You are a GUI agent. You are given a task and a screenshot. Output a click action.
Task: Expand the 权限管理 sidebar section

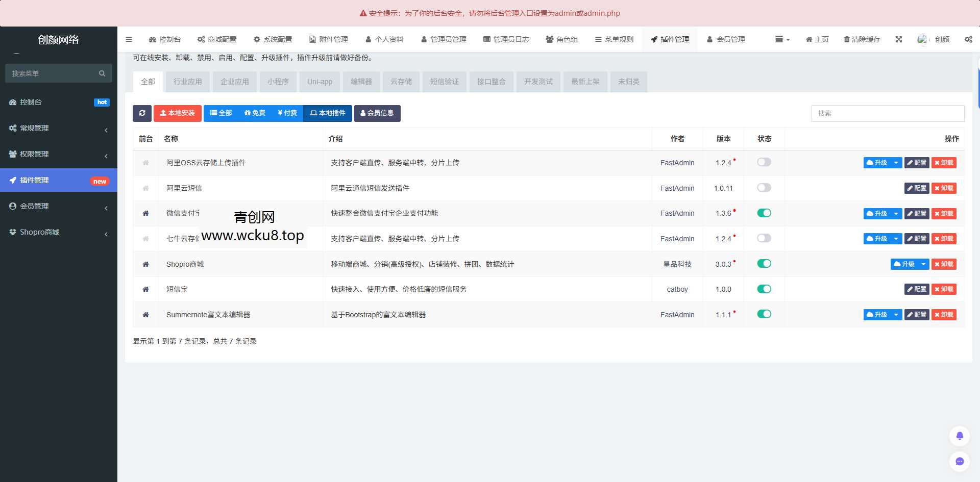pos(58,154)
